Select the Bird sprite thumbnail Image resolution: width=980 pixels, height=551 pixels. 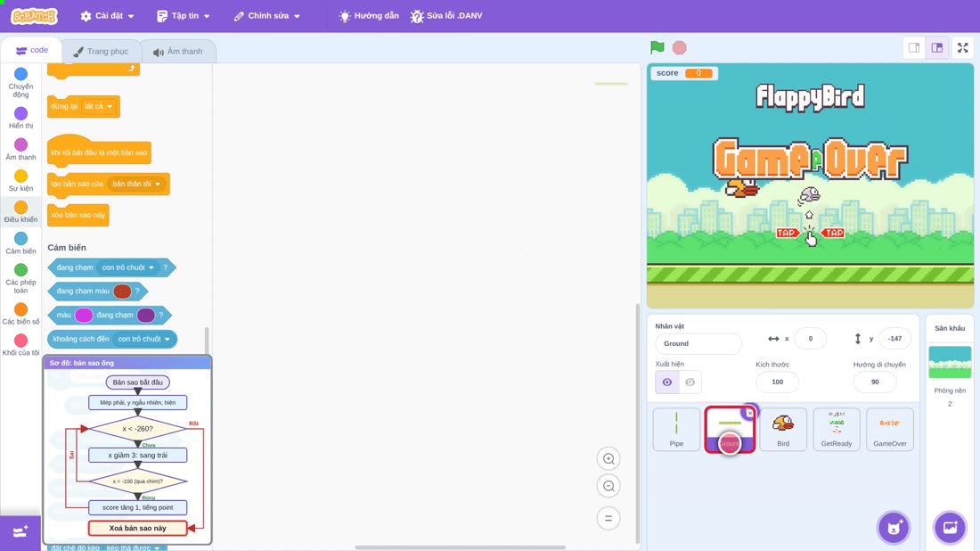tap(783, 429)
